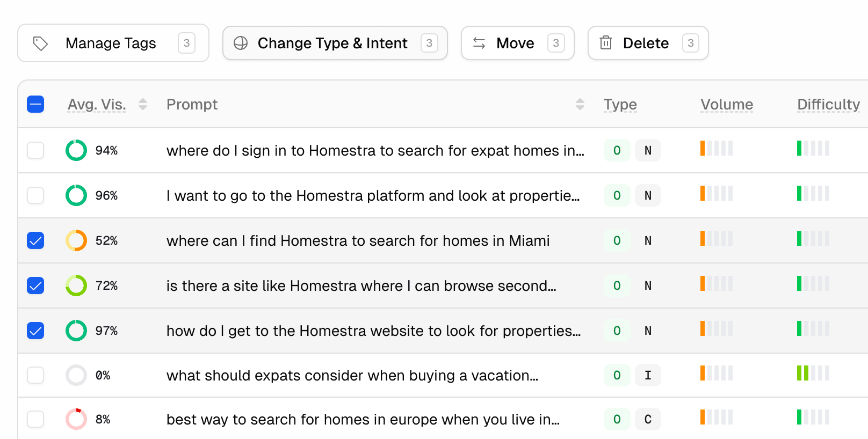Delete the three selected prompts
The image size is (868, 439).
click(648, 43)
